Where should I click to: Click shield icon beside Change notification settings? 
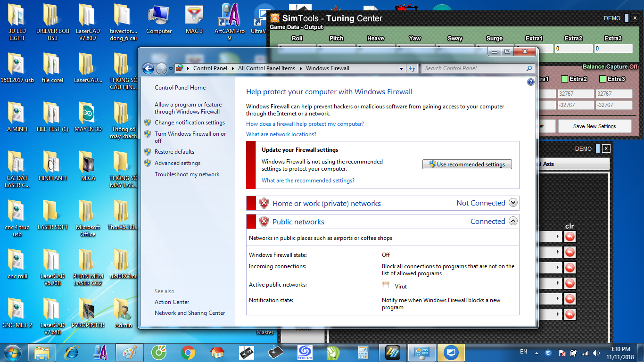click(x=148, y=123)
